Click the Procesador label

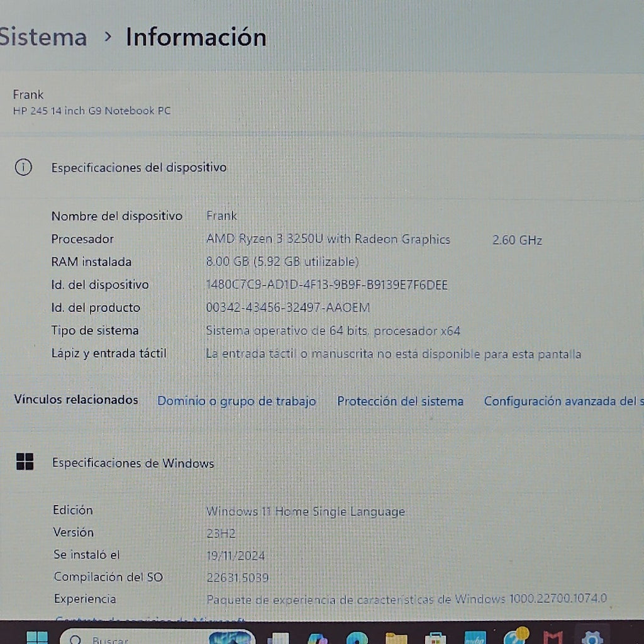pos(82,239)
